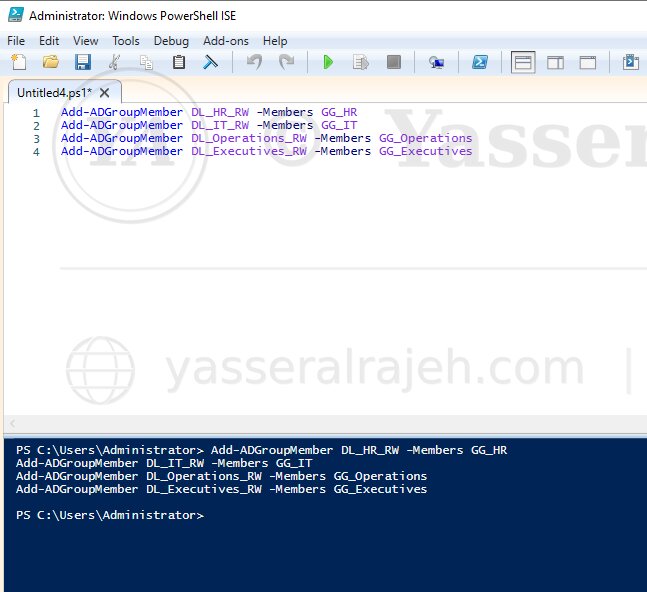Cut selection with the scissors icon

coord(115,62)
